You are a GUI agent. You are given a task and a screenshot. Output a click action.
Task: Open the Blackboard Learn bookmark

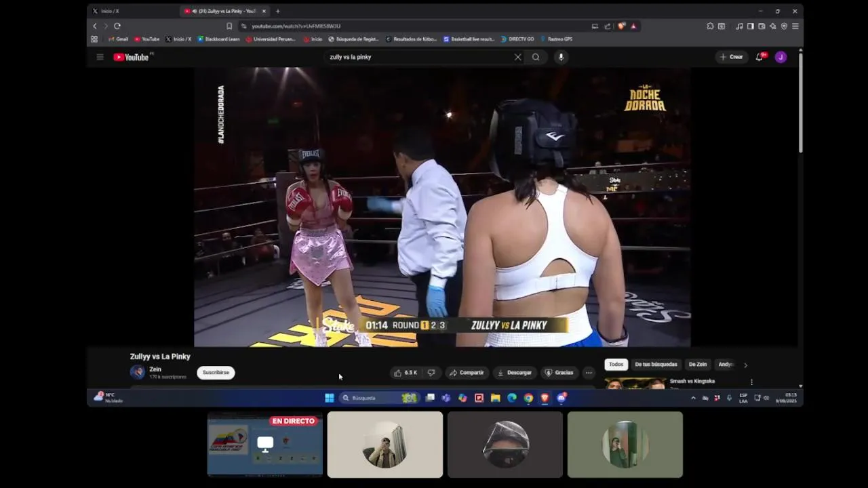tap(218, 39)
